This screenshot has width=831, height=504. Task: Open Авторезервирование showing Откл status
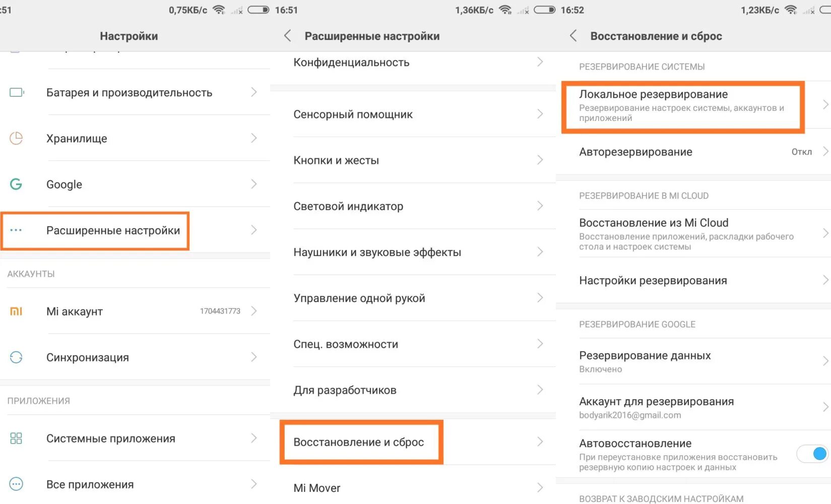[x=693, y=152]
